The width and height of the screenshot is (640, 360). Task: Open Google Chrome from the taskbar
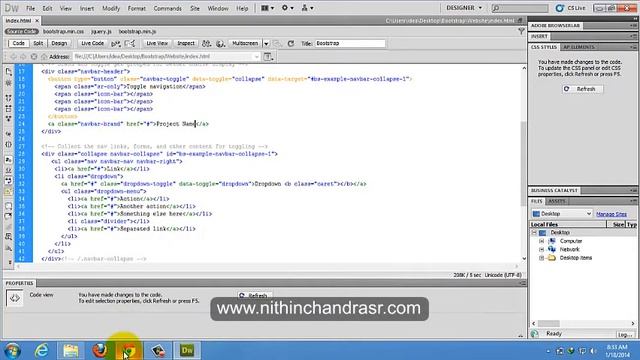click(x=129, y=350)
